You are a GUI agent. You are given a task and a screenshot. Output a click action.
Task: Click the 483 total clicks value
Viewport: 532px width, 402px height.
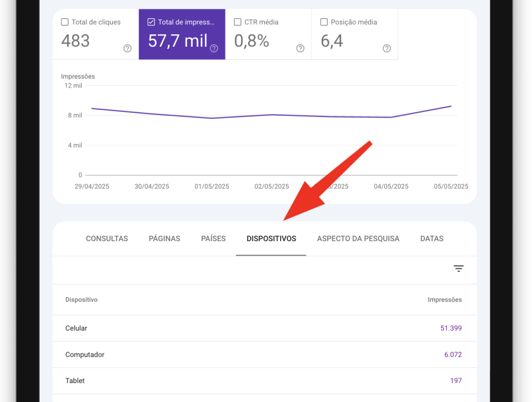pos(75,41)
